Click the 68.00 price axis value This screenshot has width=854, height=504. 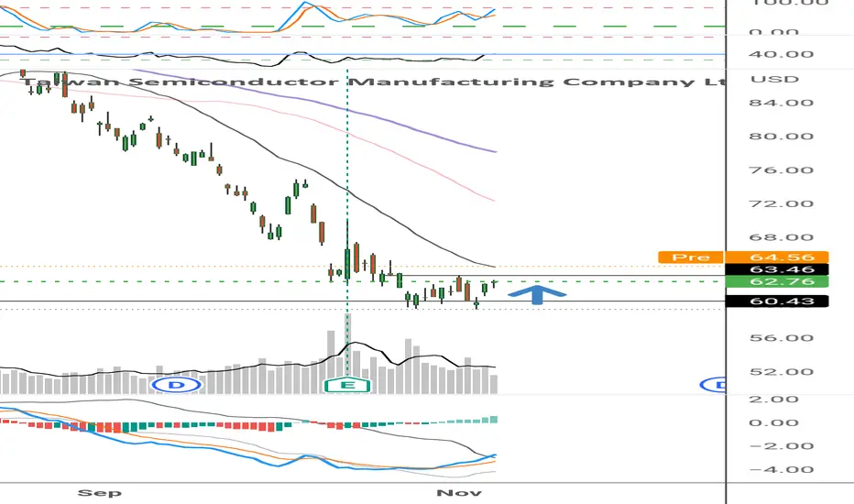pos(781,237)
